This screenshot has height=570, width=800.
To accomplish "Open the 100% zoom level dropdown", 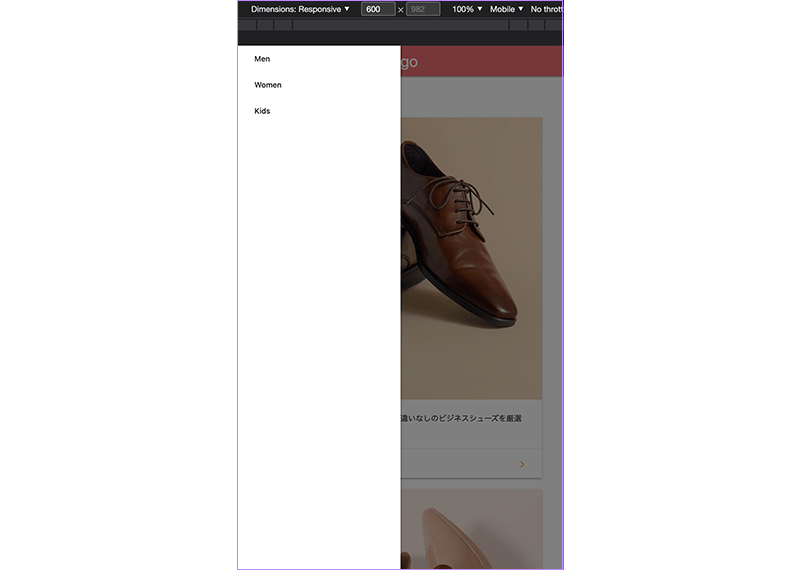I will (466, 9).
